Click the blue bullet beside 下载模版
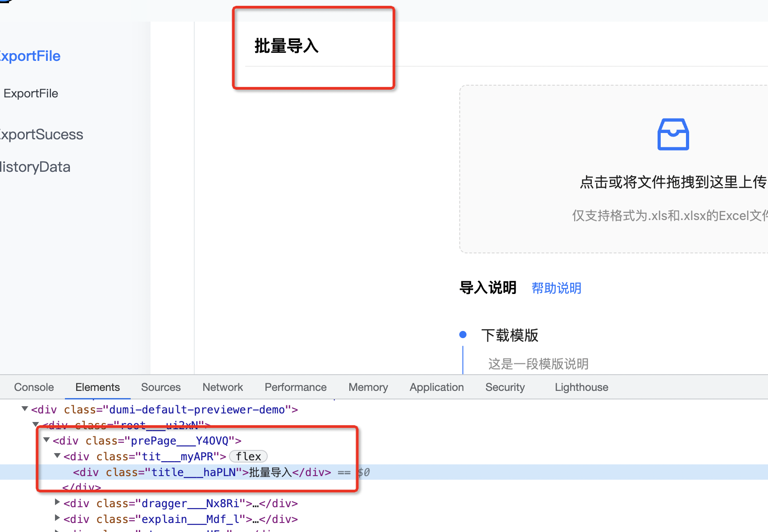 462,335
